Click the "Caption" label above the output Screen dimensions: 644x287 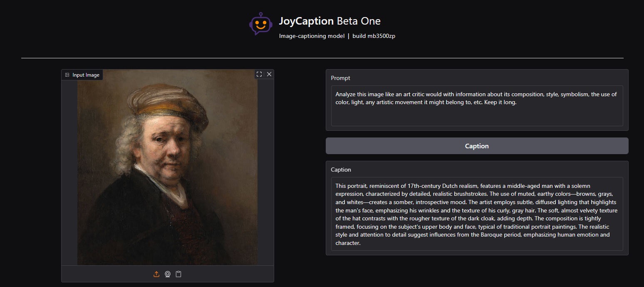click(341, 170)
